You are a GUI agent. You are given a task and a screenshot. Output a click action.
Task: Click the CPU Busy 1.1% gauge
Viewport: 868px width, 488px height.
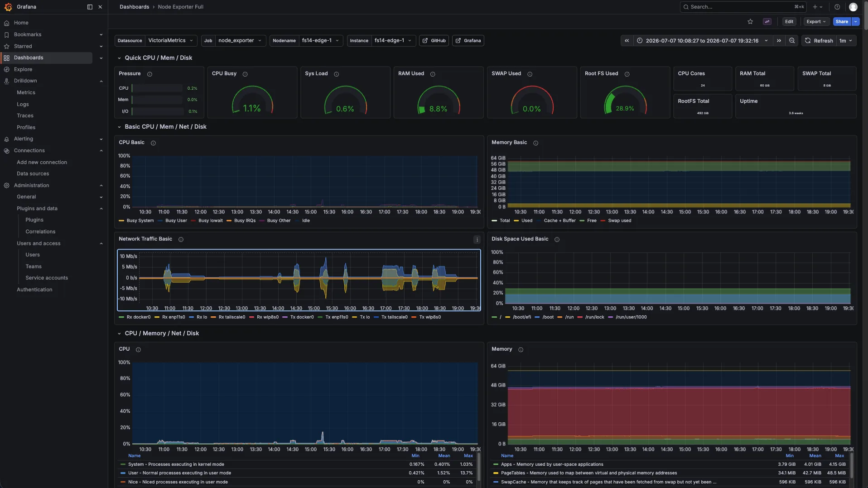click(252, 99)
